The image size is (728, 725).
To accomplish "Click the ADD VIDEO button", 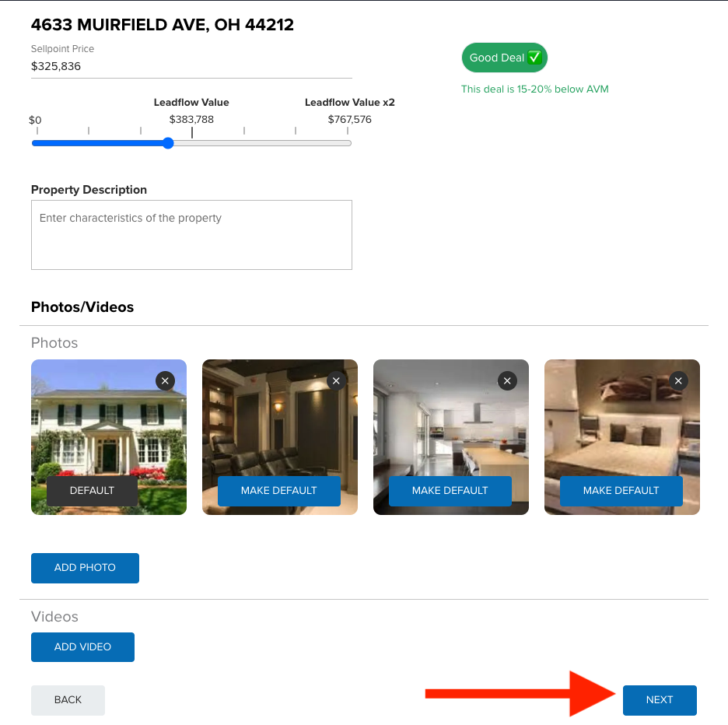I will pos(82,647).
